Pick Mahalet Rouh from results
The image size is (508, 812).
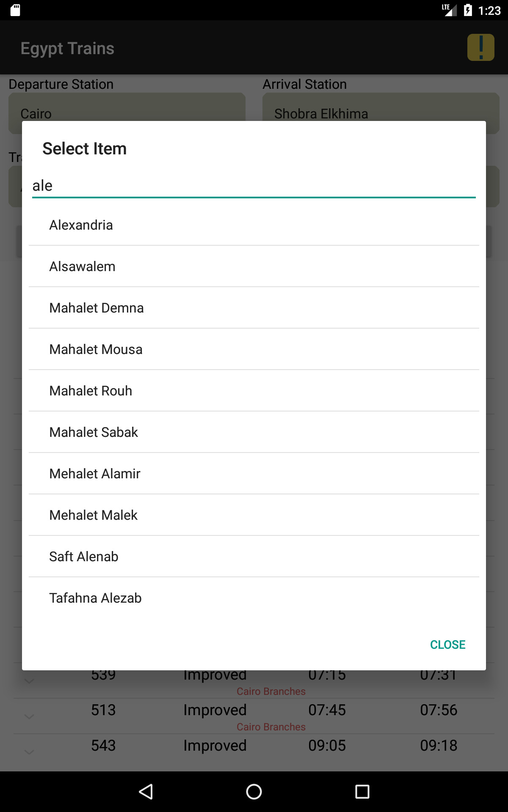pyautogui.click(x=254, y=391)
